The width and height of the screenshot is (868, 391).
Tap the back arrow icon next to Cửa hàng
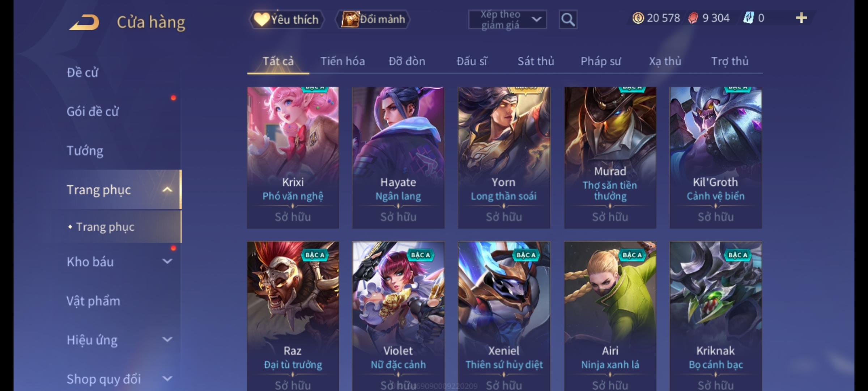click(84, 22)
